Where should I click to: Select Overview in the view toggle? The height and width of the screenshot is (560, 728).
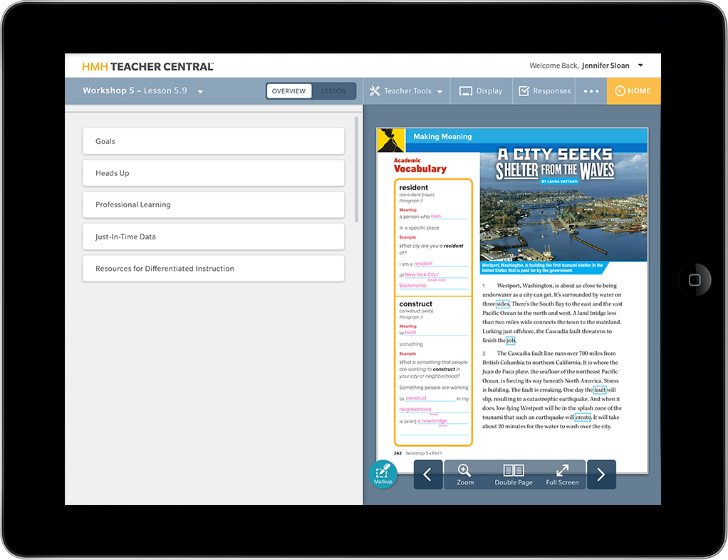tap(289, 91)
